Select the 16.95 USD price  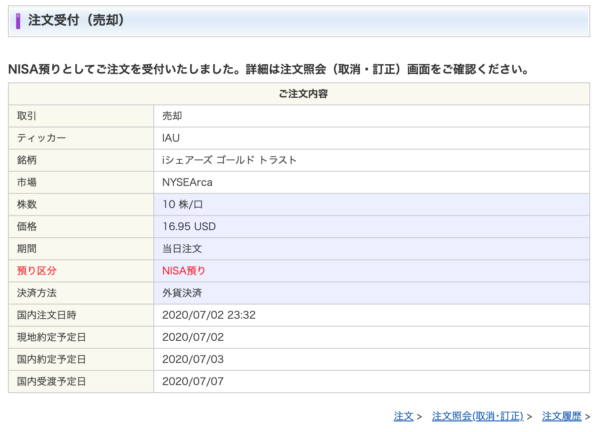pyautogui.click(x=189, y=227)
